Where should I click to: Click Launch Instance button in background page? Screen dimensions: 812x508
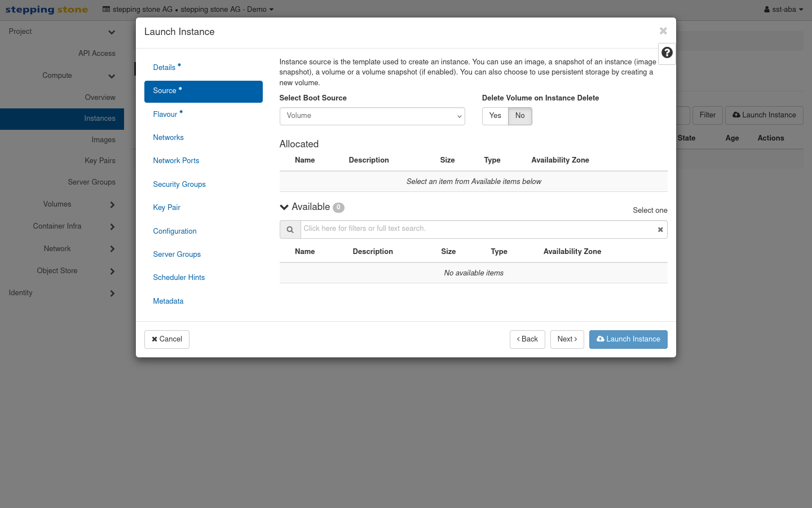(764, 115)
